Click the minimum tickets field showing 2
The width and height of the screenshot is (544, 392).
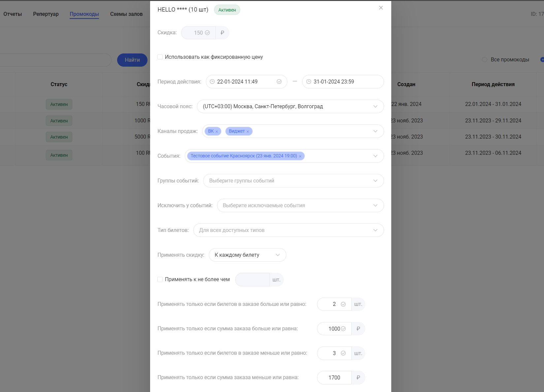coord(334,304)
